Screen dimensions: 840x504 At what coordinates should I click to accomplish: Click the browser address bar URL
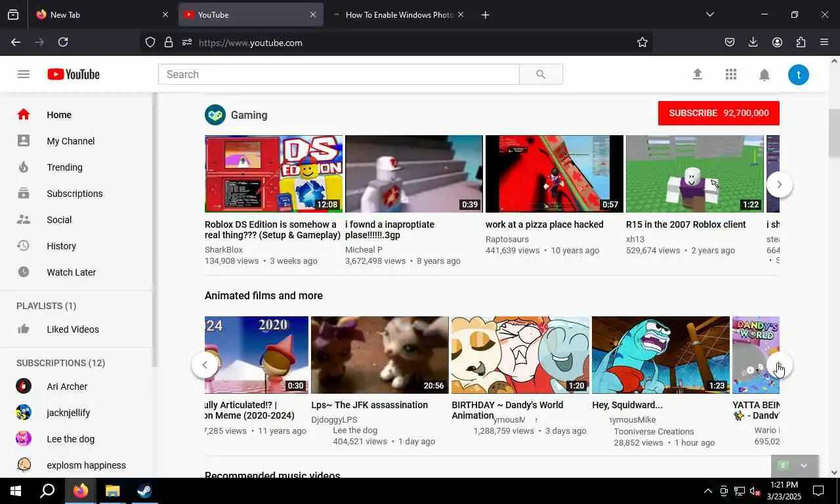coord(250,43)
